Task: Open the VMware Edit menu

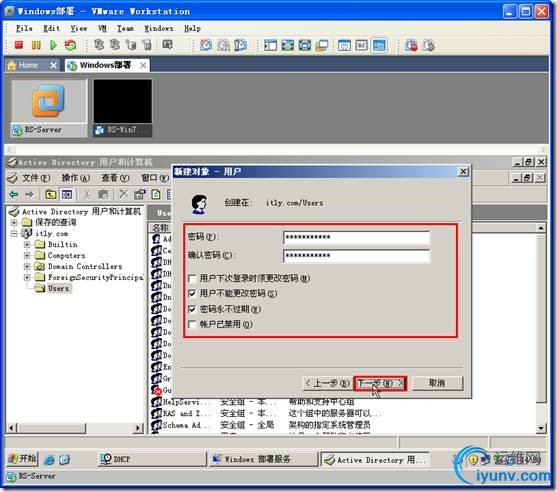Action: 52,28
